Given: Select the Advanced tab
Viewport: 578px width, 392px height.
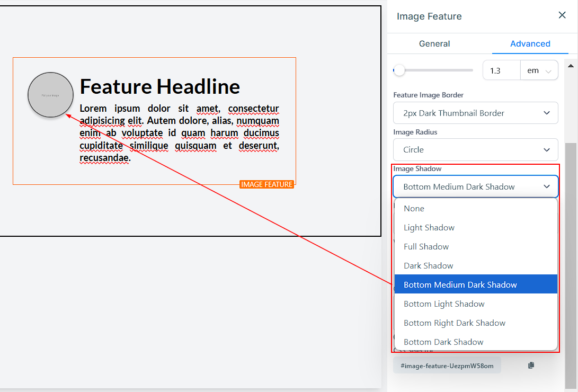Looking at the screenshot, I should pos(530,43).
